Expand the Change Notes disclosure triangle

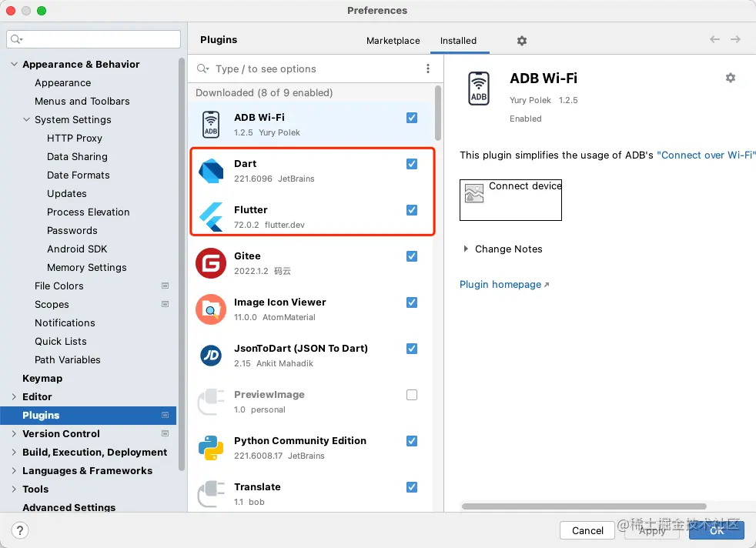click(x=466, y=249)
